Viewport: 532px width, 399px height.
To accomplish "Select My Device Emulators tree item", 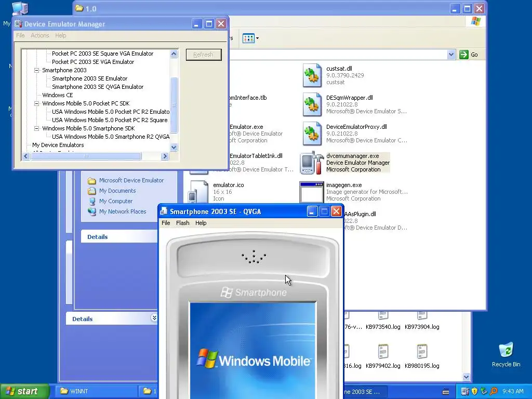I will click(x=58, y=145).
